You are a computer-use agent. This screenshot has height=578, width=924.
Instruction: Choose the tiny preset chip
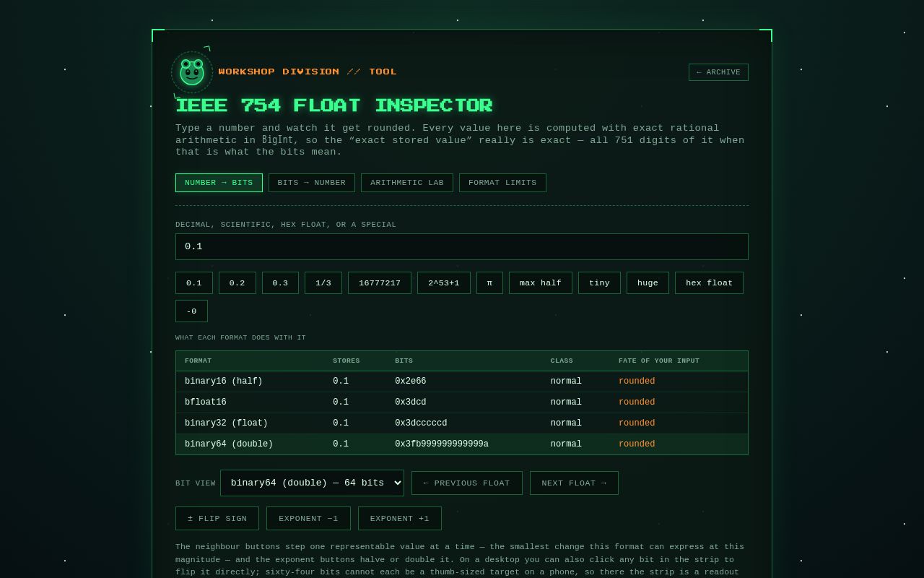click(x=599, y=282)
